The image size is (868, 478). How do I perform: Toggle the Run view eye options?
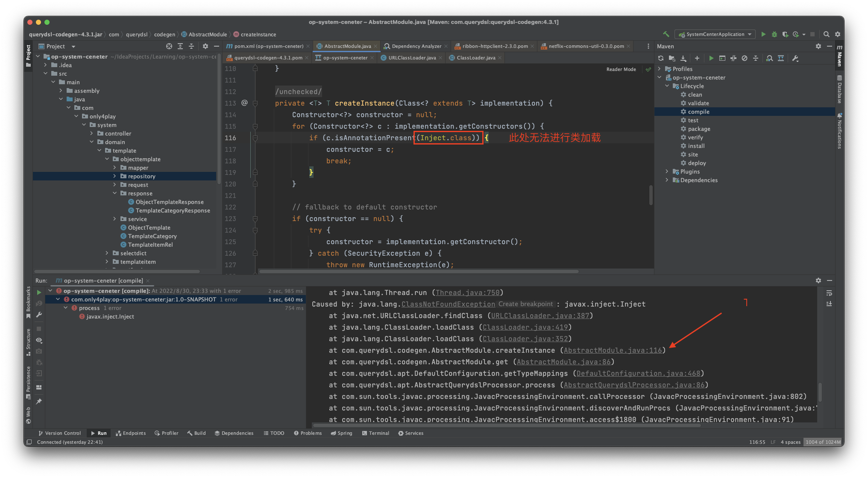[x=39, y=340]
